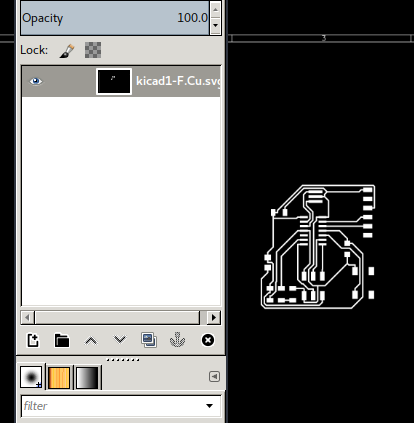Switch to the Patterns tab
Screen dimensions: 414x423
pyautogui.click(x=59, y=378)
